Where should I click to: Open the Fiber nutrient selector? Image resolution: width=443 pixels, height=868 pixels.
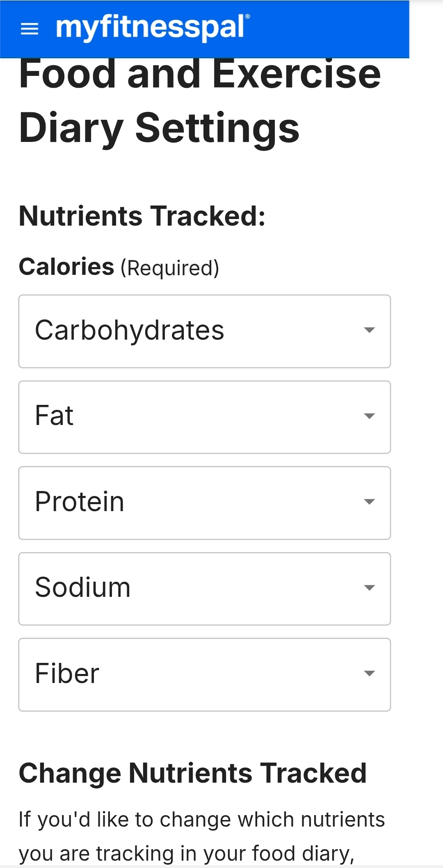click(x=205, y=674)
